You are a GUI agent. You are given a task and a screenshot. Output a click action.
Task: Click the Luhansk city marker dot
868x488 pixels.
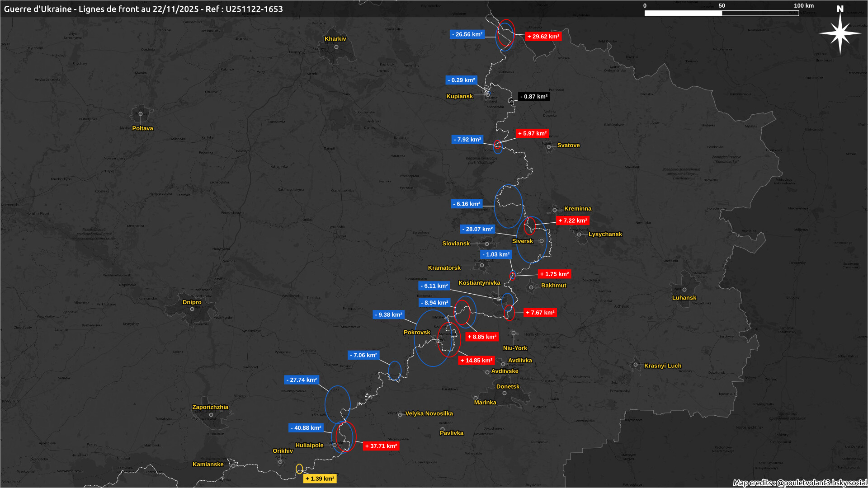684,290
